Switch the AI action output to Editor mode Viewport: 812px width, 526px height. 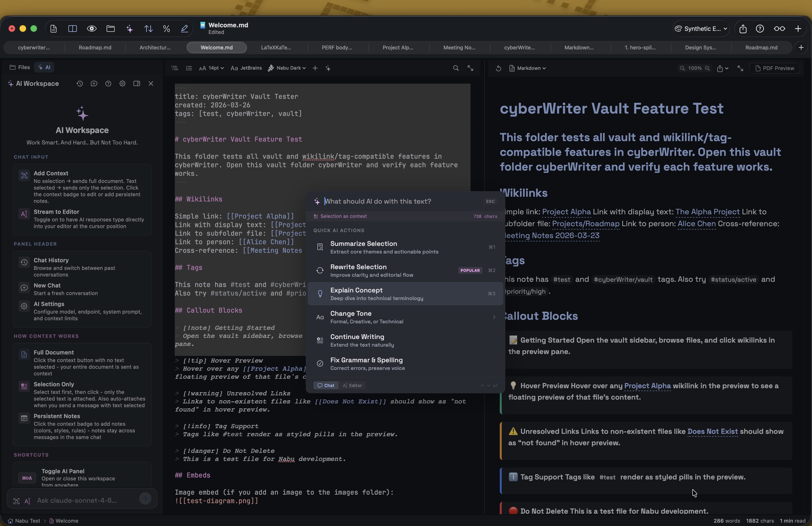[353, 385]
